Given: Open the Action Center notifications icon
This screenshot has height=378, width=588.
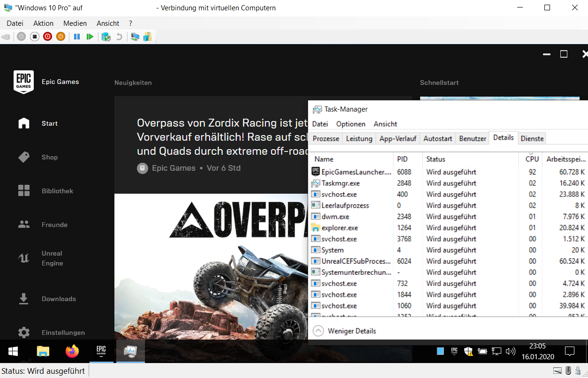Looking at the screenshot, I should tap(570, 351).
